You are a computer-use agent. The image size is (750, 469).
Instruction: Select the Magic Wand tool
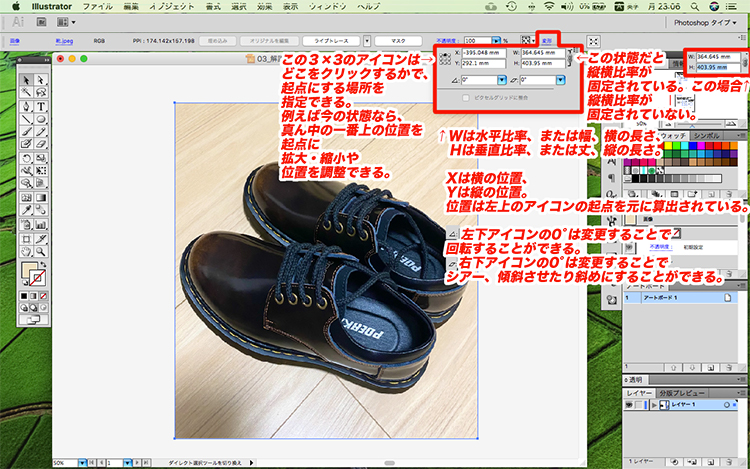(26, 93)
